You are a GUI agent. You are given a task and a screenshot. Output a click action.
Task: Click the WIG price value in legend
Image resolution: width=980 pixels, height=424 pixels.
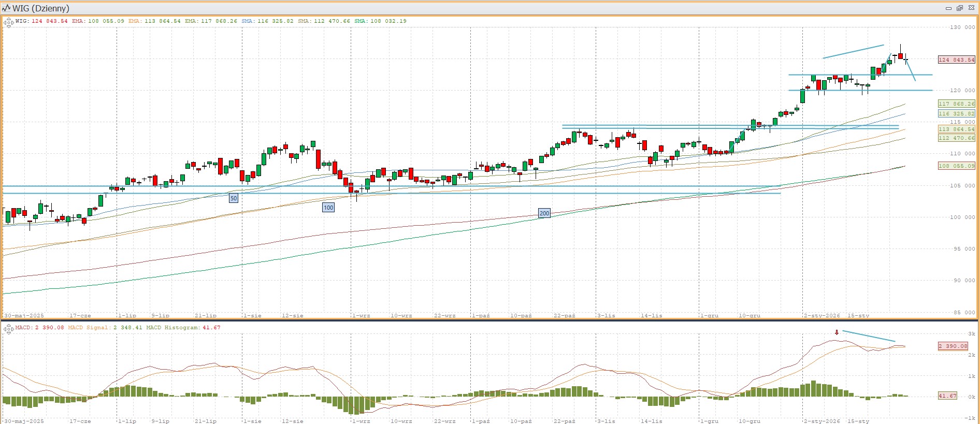coord(49,21)
